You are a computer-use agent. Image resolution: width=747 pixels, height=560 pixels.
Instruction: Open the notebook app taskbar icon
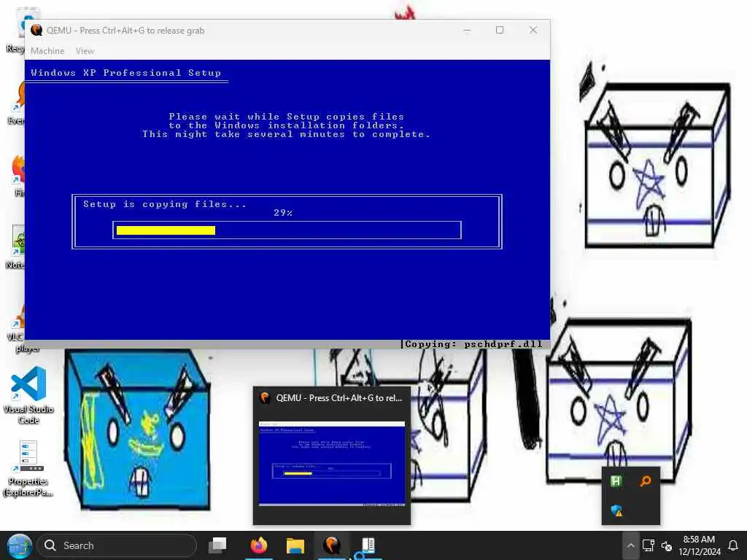point(368,545)
